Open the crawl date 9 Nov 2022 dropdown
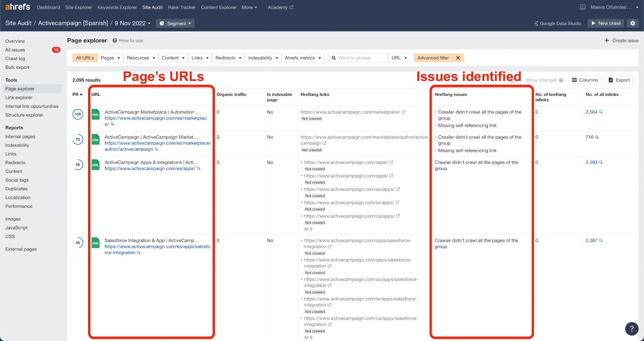Image resolution: width=644 pixels, height=341 pixels. pyautogui.click(x=132, y=23)
